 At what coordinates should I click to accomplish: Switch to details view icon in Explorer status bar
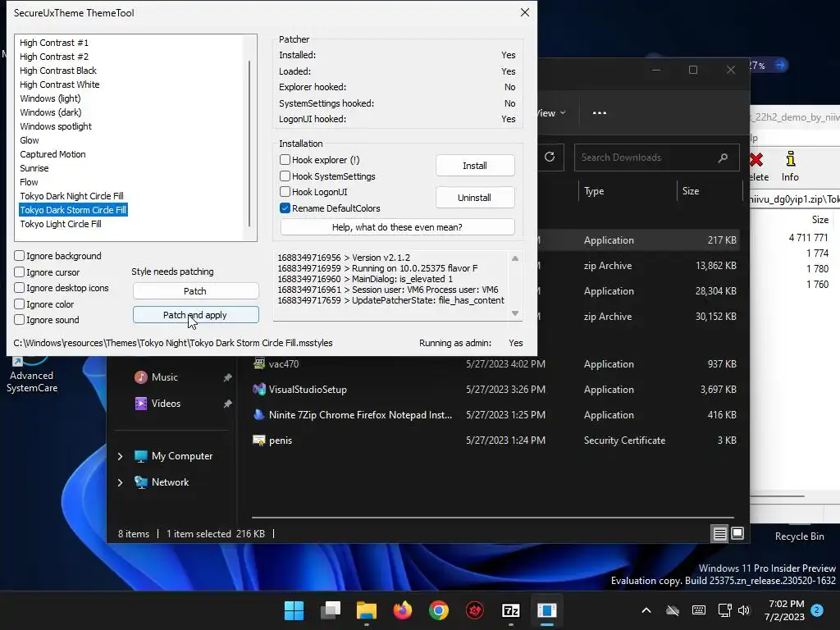tap(719, 533)
